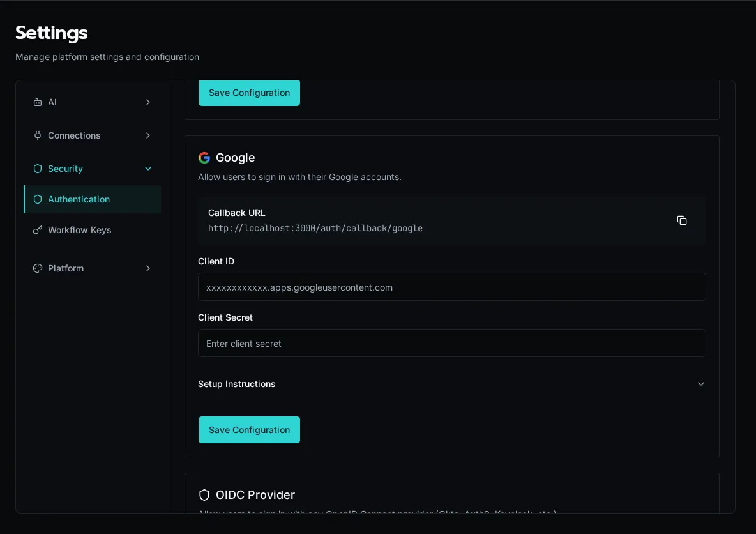The width and height of the screenshot is (756, 534).
Task: Click the Settings page title
Action: [x=52, y=33]
